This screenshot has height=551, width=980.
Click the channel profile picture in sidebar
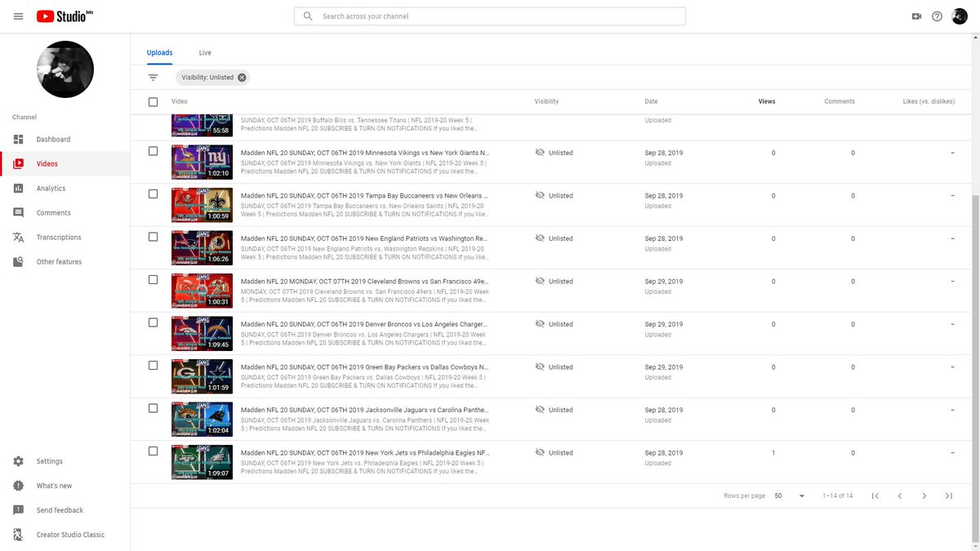[x=65, y=69]
